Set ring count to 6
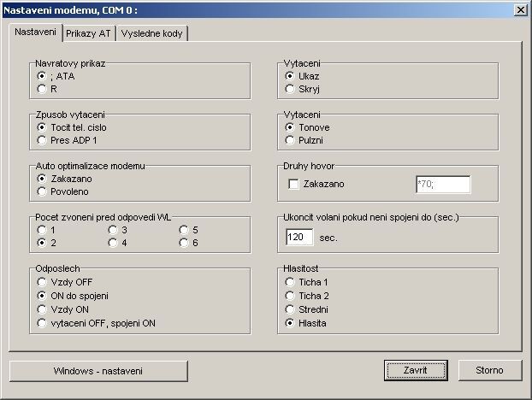 (184, 242)
